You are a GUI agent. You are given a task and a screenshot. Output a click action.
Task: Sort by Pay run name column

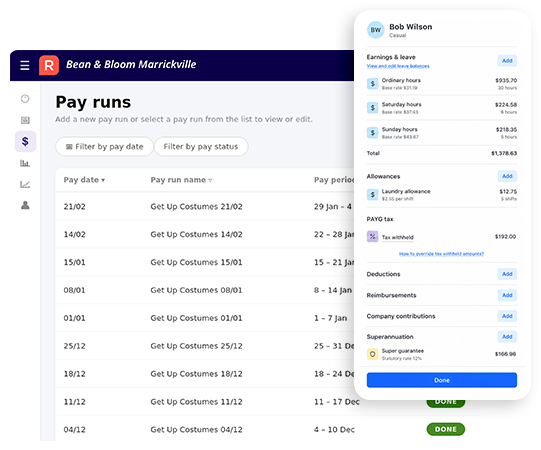181,180
